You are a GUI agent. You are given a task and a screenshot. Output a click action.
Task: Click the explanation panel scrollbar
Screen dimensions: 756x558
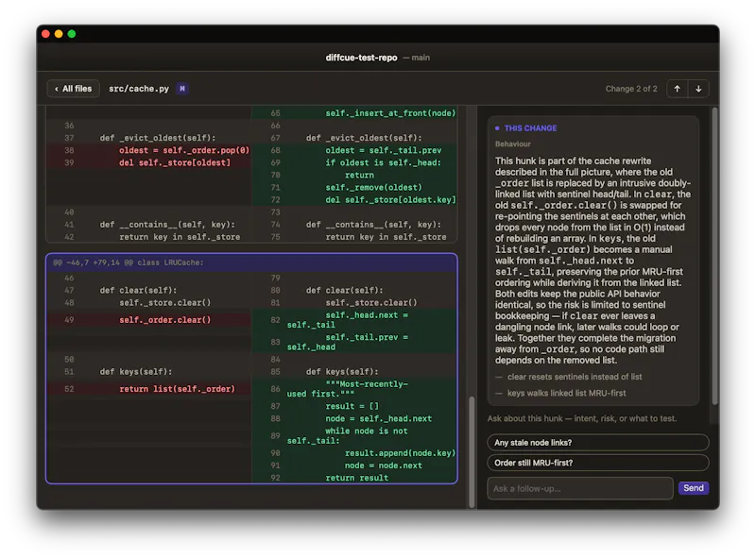click(714, 255)
